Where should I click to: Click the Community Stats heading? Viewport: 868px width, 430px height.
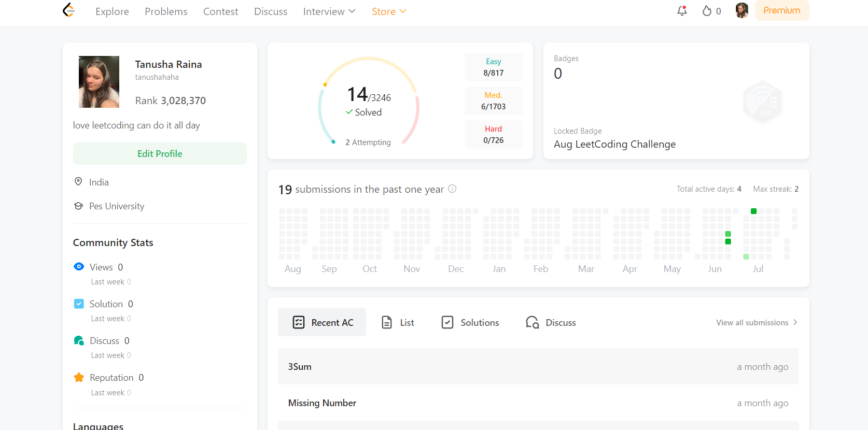click(113, 242)
